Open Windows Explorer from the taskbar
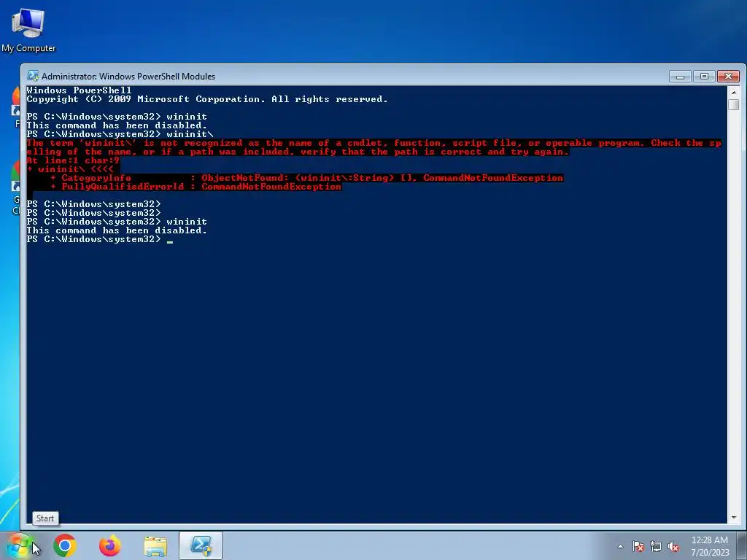The height and width of the screenshot is (560, 747). click(155, 546)
